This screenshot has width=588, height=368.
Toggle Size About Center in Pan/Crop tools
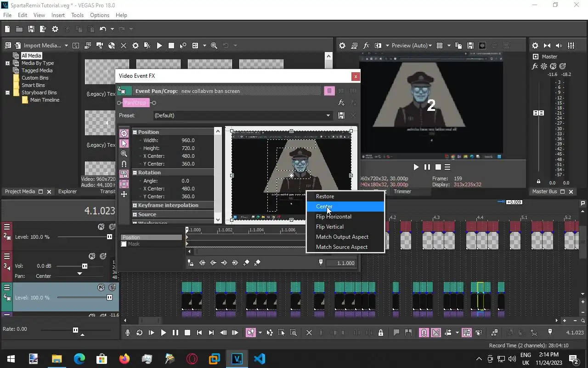tap(124, 184)
